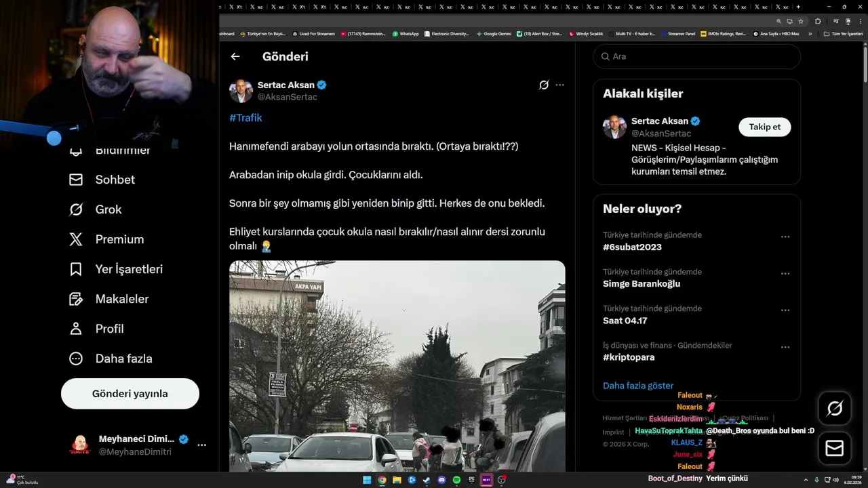Open Windy: Sıcaklık bookmark

coord(586,33)
